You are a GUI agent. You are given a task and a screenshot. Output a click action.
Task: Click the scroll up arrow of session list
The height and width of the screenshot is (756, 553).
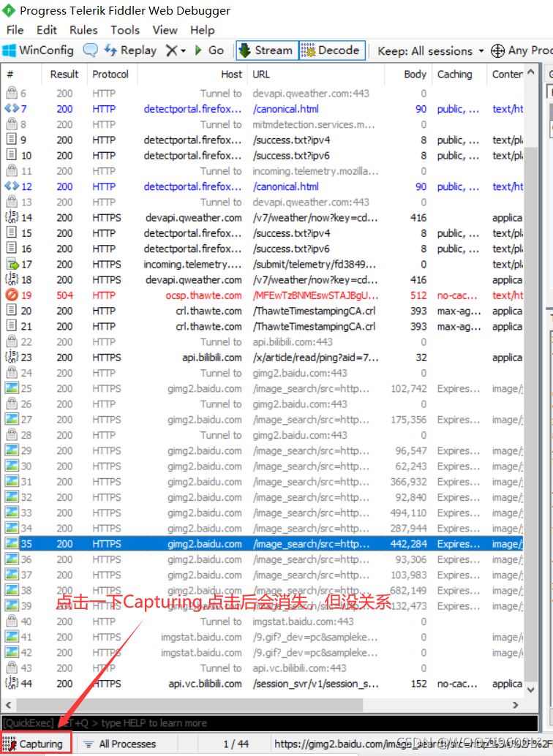click(531, 72)
